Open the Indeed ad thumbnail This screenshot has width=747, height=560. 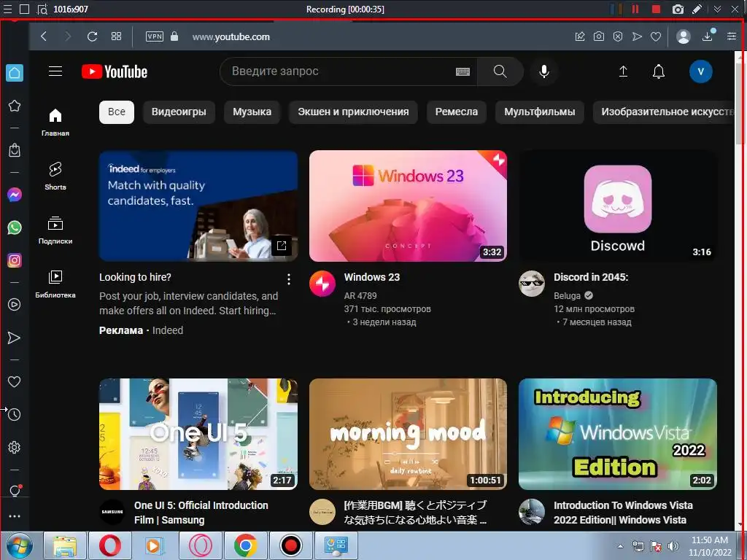(x=198, y=206)
